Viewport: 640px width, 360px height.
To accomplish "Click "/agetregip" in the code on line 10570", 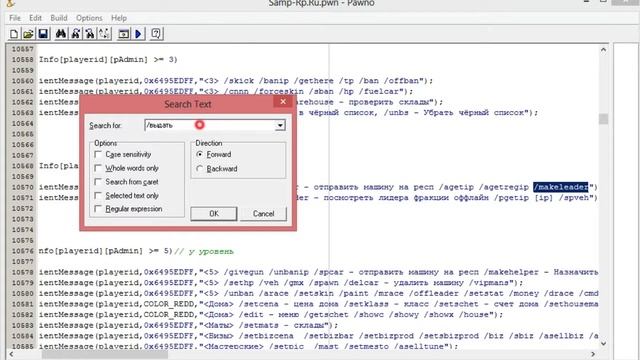I will pyautogui.click(x=504, y=187).
